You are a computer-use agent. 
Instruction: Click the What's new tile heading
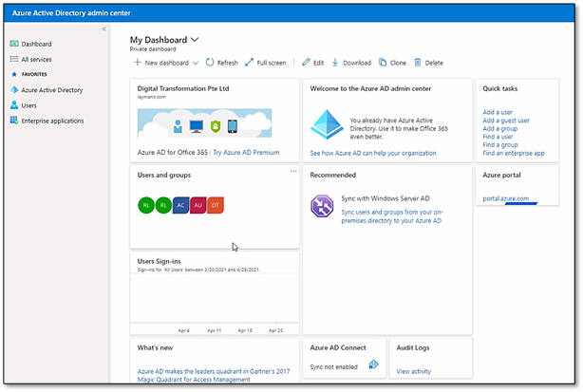(x=155, y=347)
